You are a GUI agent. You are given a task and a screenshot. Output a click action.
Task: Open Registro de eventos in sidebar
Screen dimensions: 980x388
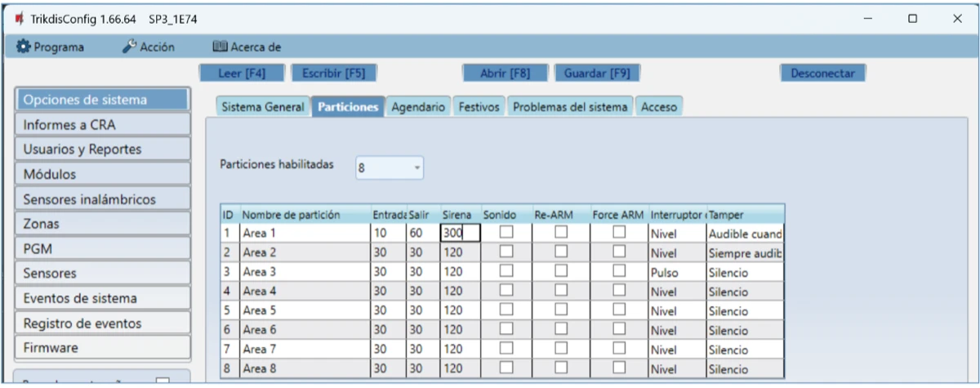point(102,323)
